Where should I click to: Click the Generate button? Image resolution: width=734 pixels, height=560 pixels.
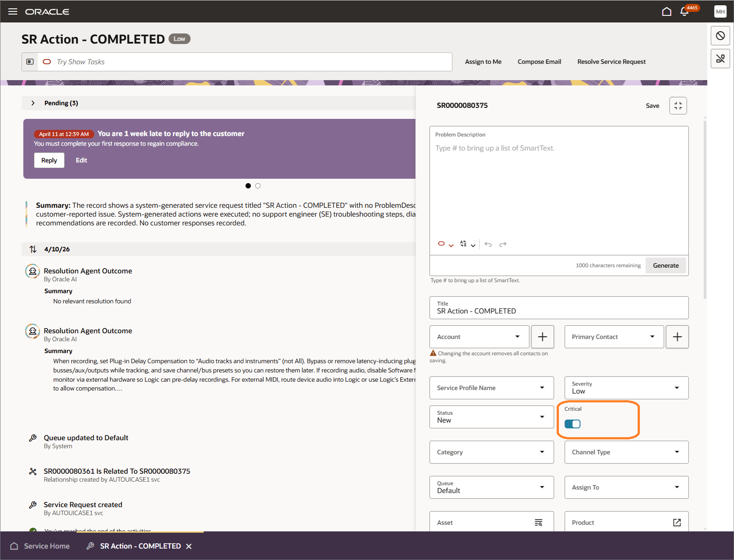[x=665, y=265]
